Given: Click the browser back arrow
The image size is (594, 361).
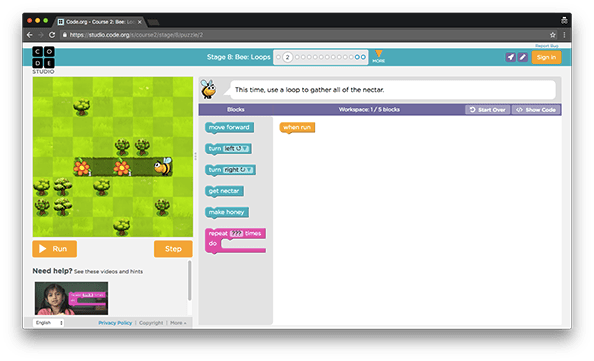Looking at the screenshot, I should (x=30, y=35).
